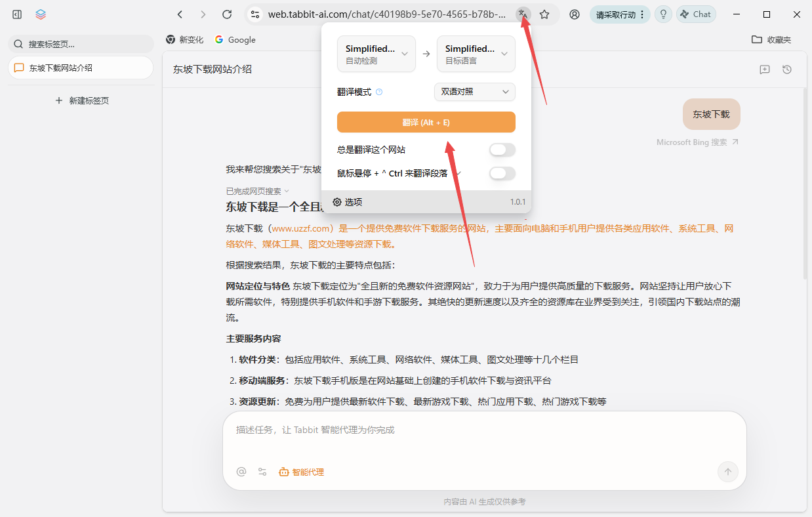Open 选项 in the translate popup
812x517 pixels.
tap(348, 202)
